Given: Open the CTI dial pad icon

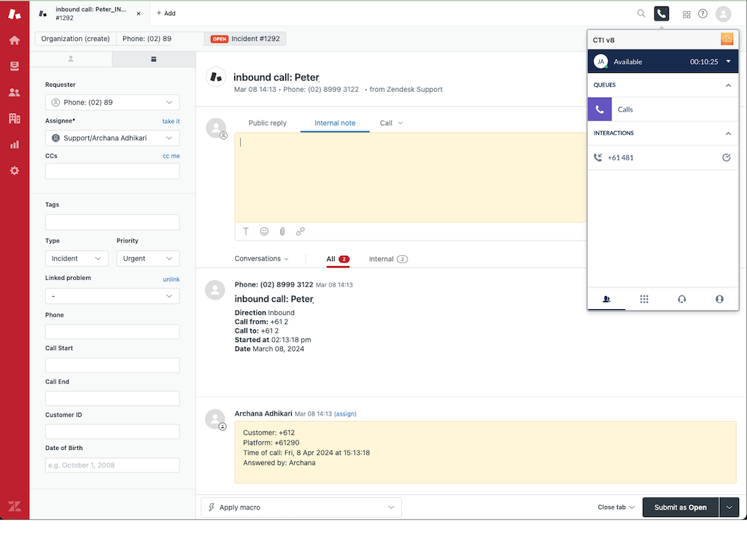Looking at the screenshot, I should coord(644,299).
